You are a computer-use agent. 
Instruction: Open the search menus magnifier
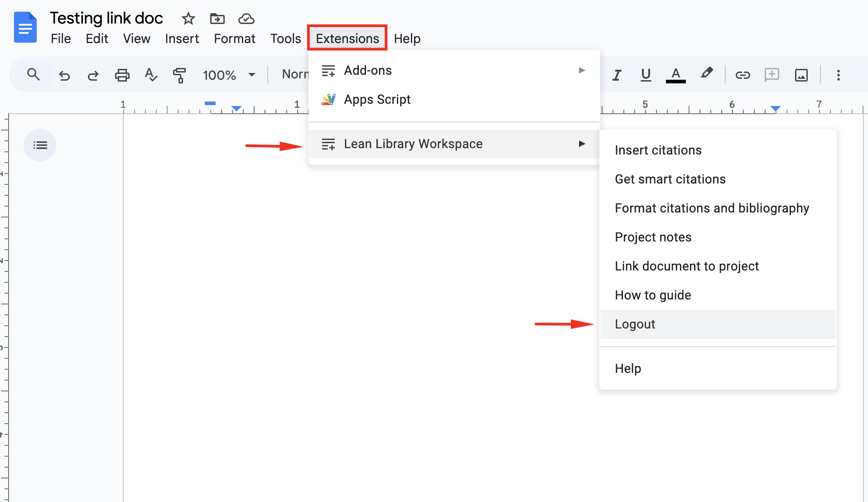pos(33,74)
